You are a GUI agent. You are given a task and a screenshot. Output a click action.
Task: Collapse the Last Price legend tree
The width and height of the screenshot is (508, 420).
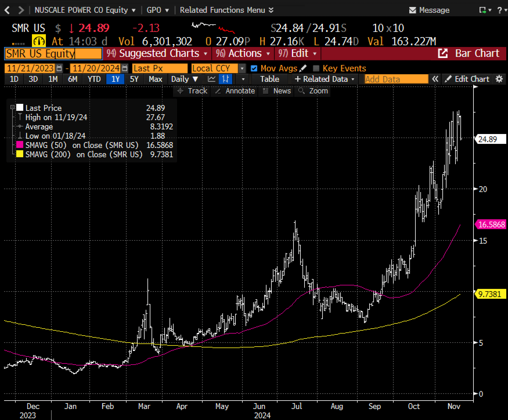pos(12,107)
